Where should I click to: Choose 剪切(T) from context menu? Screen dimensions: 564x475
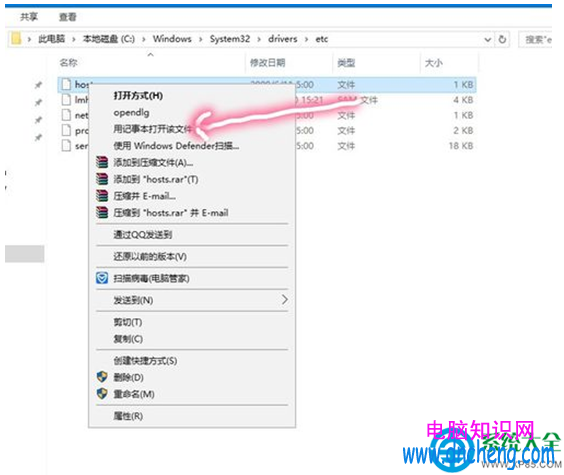click(128, 322)
